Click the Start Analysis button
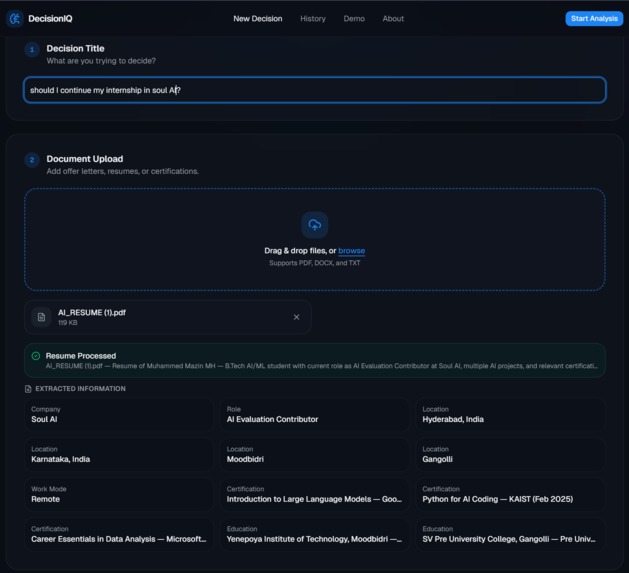The height and width of the screenshot is (573, 629). 594,18
